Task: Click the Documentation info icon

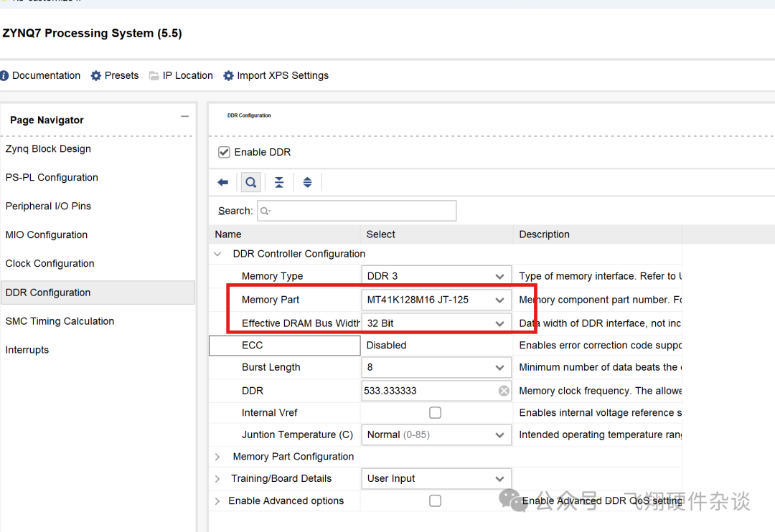Action: pos(4,75)
